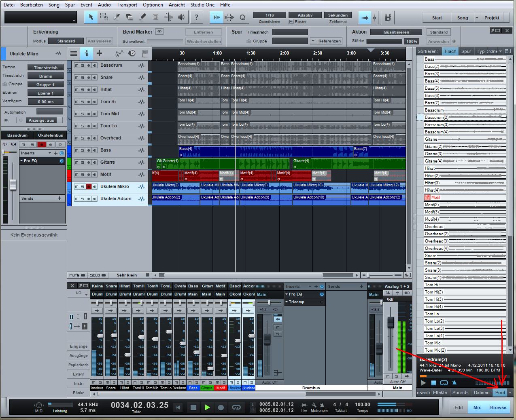
Task: Click the Q quantize button in toolbar
Action: (242, 17)
